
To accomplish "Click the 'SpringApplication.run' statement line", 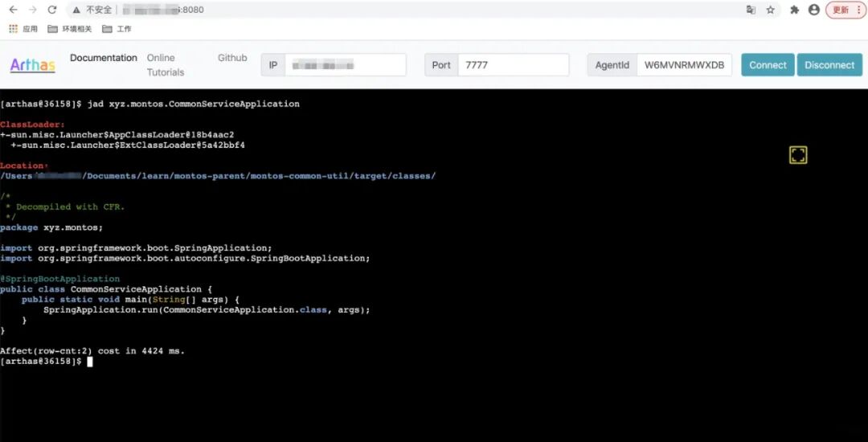I will [x=207, y=309].
